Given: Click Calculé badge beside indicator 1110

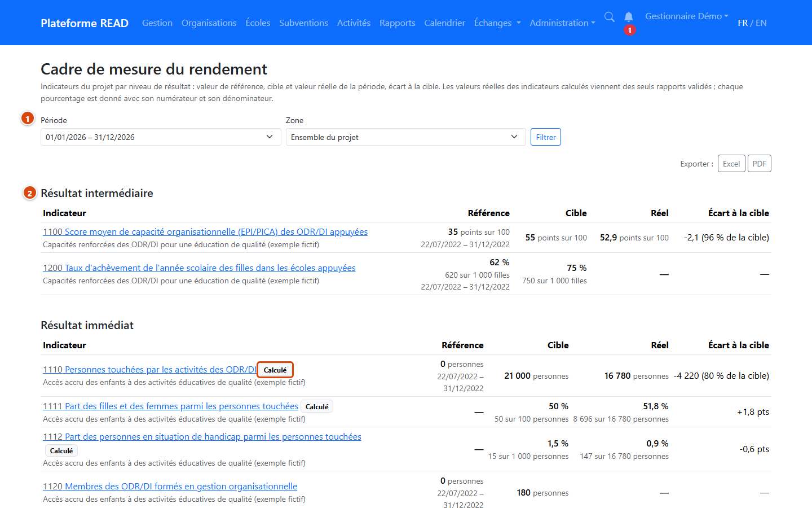Looking at the screenshot, I should pyautogui.click(x=275, y=370).
